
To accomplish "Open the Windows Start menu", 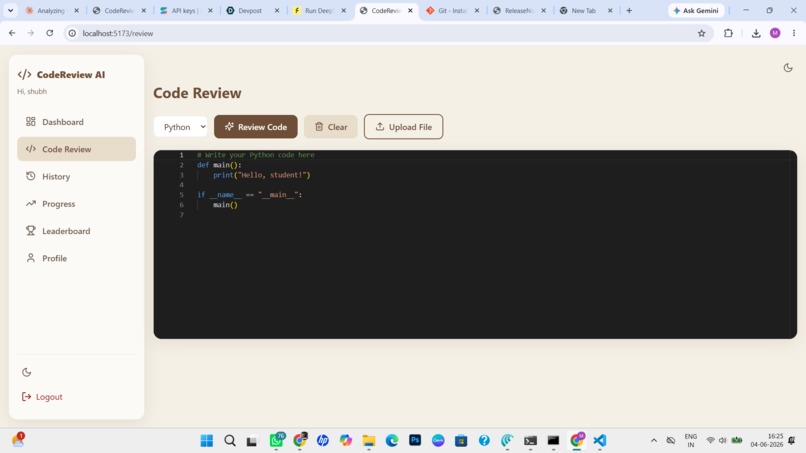I will coord(207,440).
